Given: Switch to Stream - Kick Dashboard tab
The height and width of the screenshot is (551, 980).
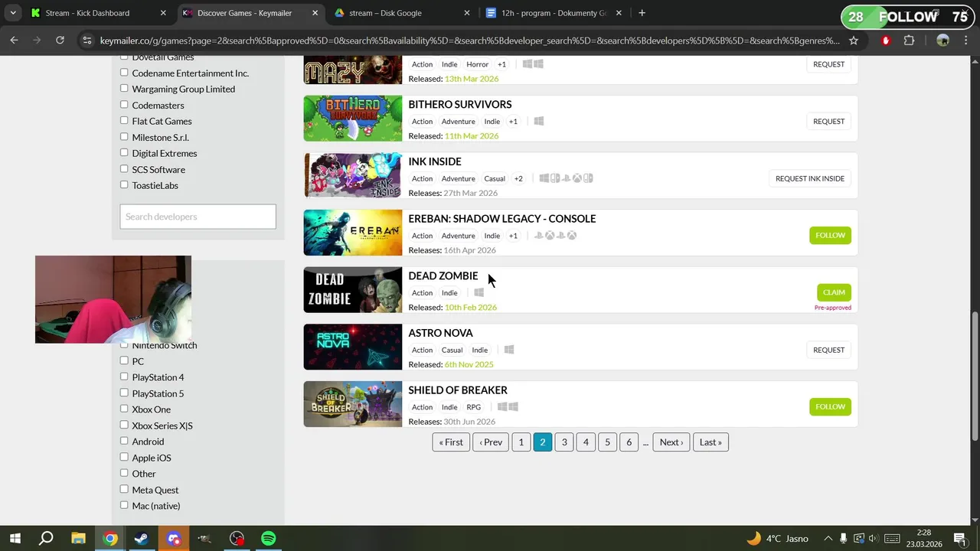Looking at the screenshot, I should tap(98, 13).
